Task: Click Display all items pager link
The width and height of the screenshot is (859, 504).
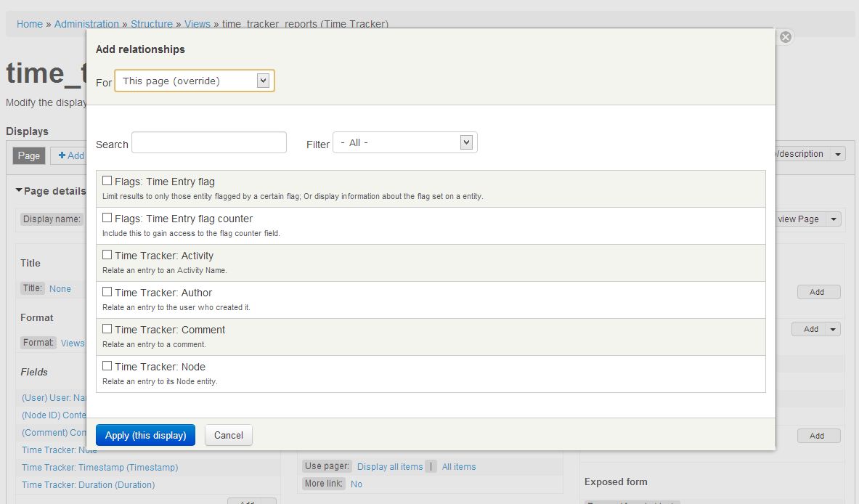Action: (390, 467)
